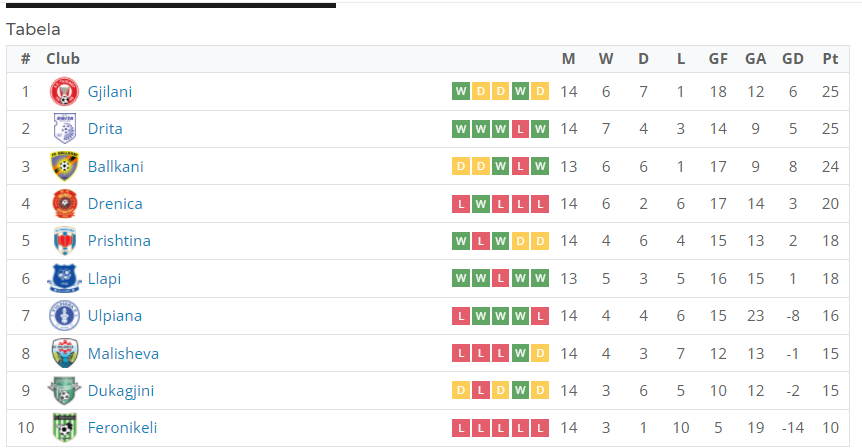Click the Feronikeli club crest icon
The width and height of the screenshot is (862, 448).
click(x=64, y=428)
